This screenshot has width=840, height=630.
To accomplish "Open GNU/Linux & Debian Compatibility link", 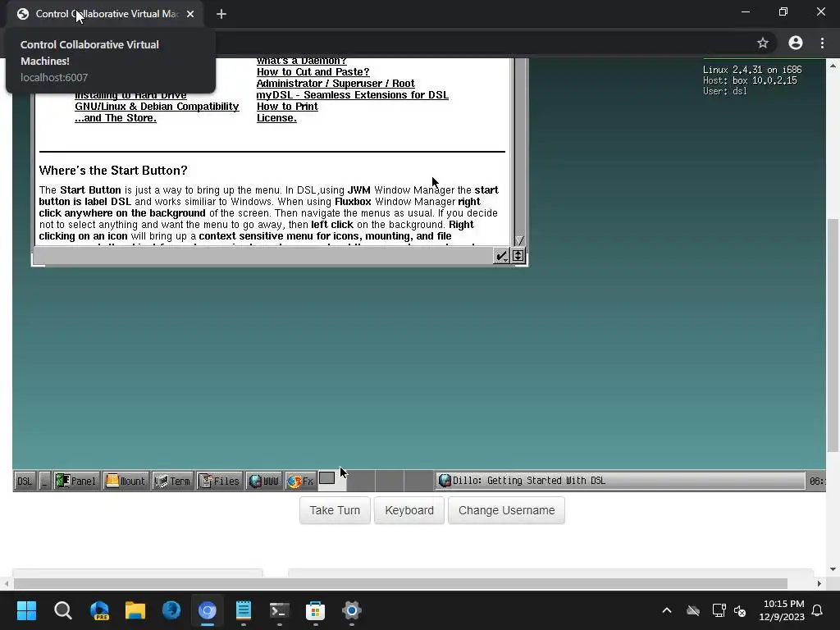I will click(157, 107).
